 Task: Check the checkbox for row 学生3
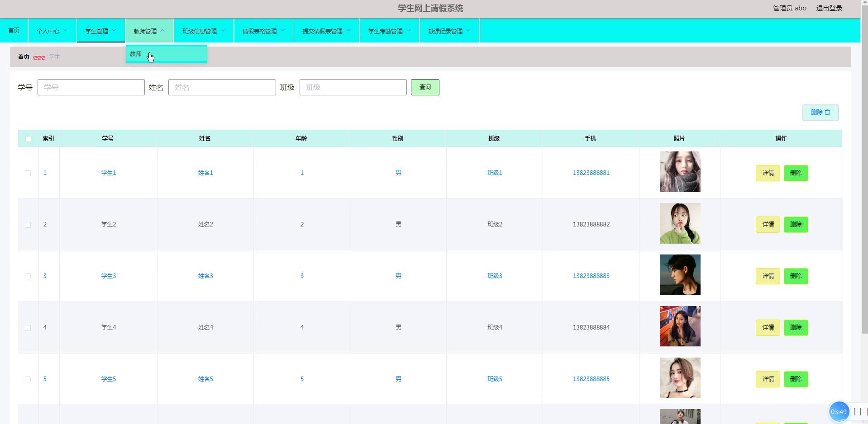pos(28,276)
